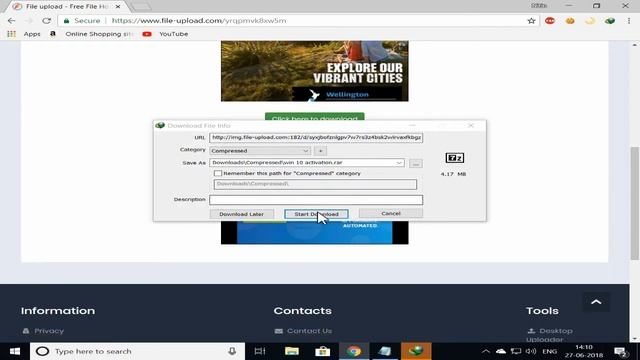Click the URL field in download dialog
The image size is (640, 360).
click(316, 138)
